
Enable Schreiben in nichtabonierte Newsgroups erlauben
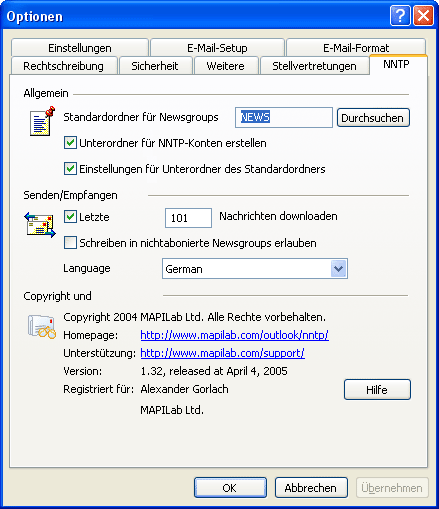tap(70, 243)
